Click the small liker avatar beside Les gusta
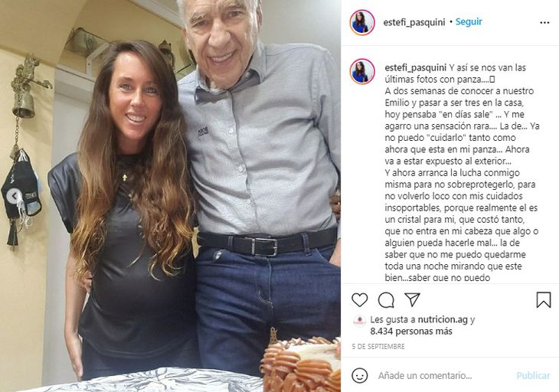This screenshot has width=559, height=392. point(359,320)
